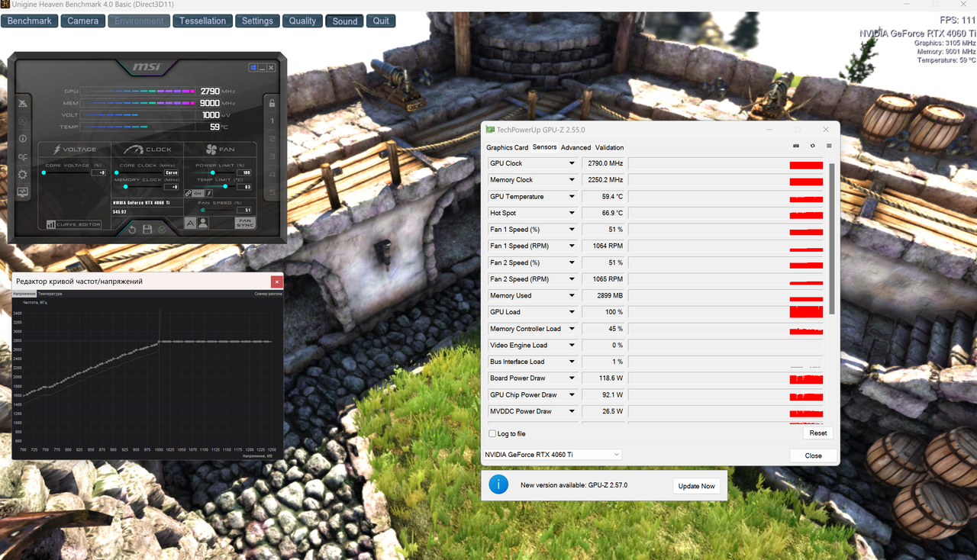Switch to GPU-Z Advanced tab
This screenshot has height=560, width=977.
tap(576, 147)
